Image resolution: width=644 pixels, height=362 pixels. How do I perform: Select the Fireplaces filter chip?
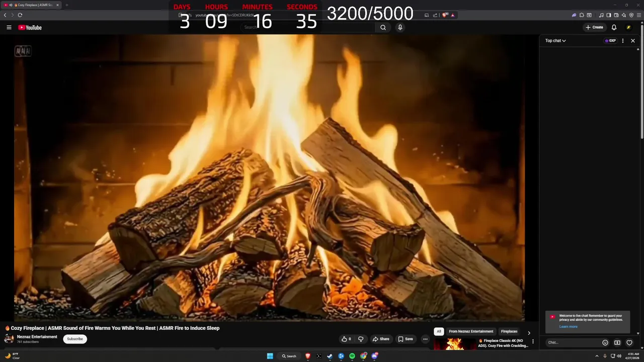[509, 331]
